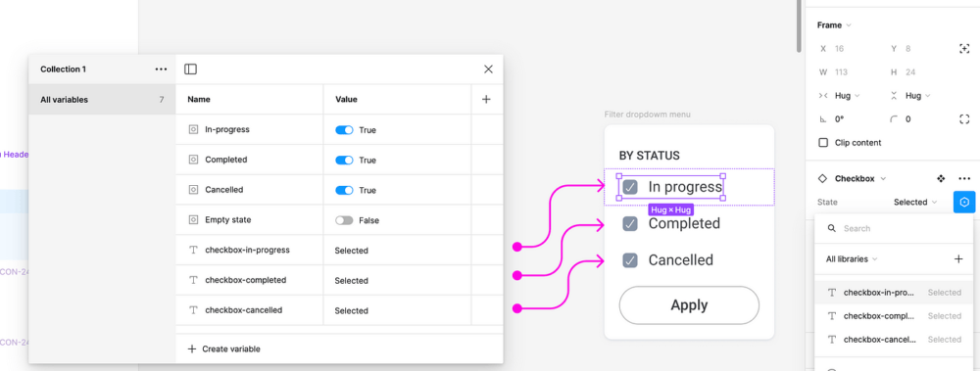Image resolution: width=980 pixels, height=371 pixels.
Task: Select checkbox-cancel... variable in picker list
Action: (x=894, y=340)
